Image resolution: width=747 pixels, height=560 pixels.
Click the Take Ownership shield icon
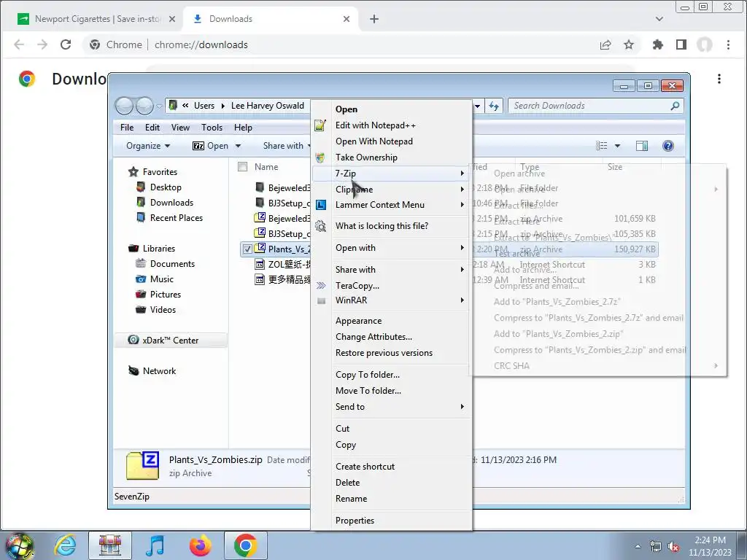[x=321, y=157]
